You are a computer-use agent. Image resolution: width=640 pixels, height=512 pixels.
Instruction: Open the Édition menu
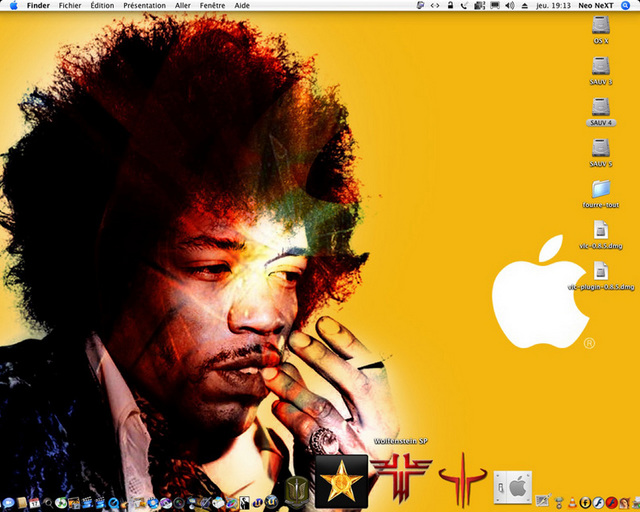pos(102,6)
